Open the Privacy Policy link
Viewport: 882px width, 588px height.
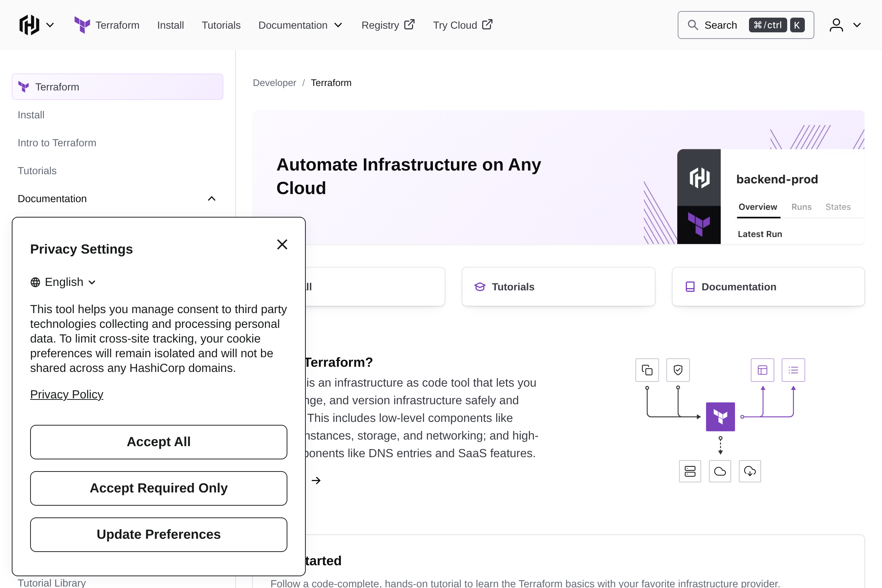point(67,394)
